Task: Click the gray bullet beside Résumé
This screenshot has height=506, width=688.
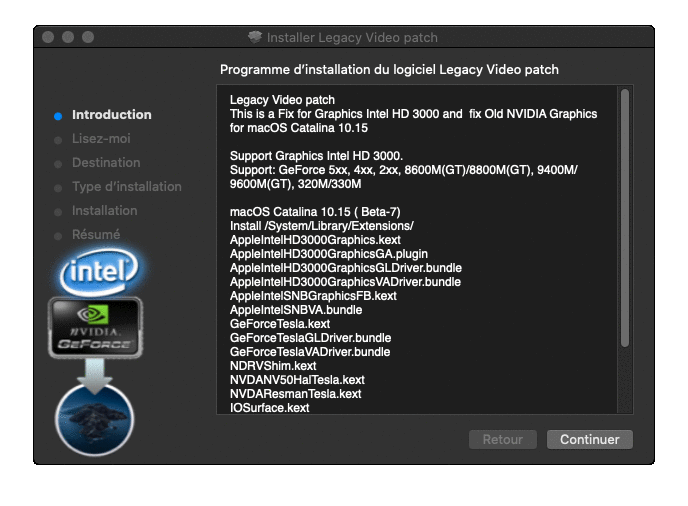Action: [58, 235]
